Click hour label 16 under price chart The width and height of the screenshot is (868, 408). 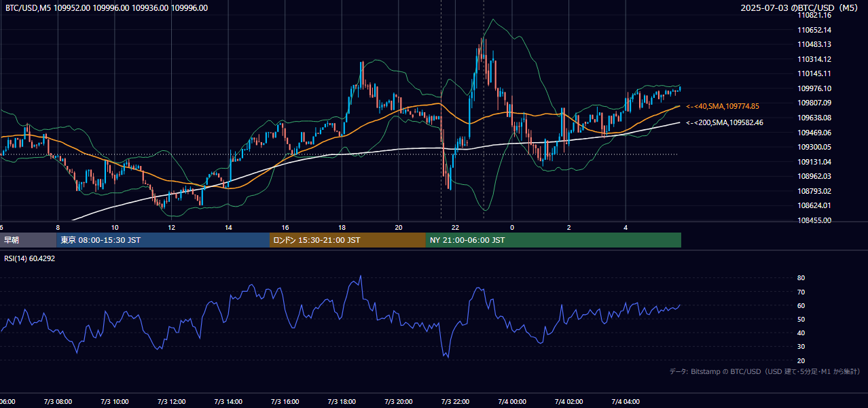pyautogui.click(x=285, y=227)
